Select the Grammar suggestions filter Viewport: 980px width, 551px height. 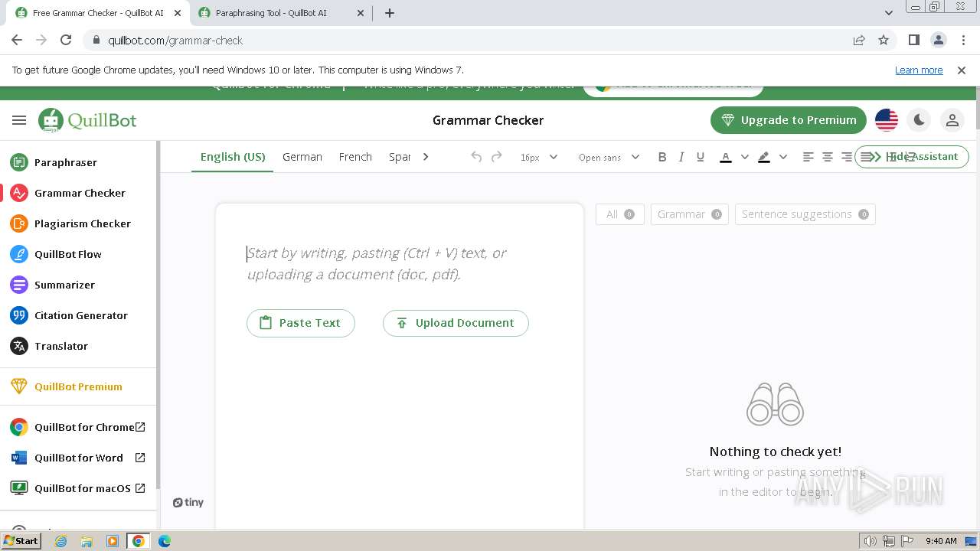(x=690, y=214)
